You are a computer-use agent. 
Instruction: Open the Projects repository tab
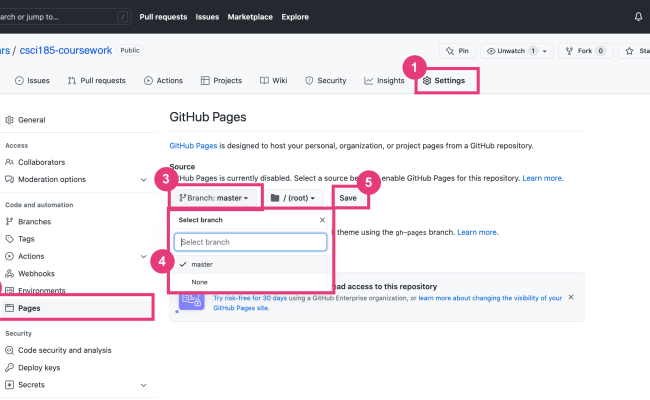pyautogui.click(x=221, y=80)
